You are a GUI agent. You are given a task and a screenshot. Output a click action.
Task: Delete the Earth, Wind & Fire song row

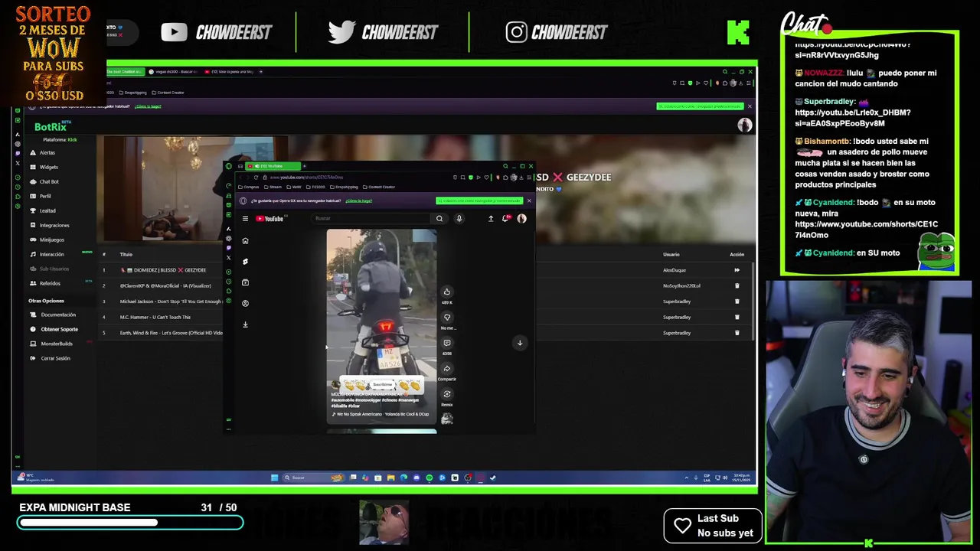(737, 333)
